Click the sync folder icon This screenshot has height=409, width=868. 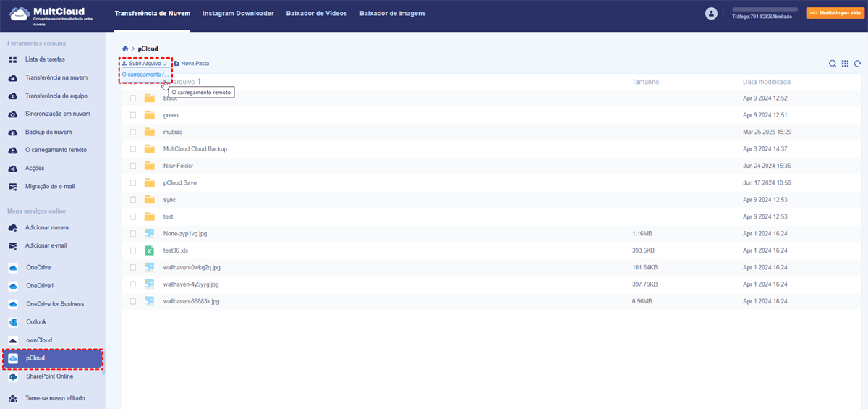(x=150, y=200)
